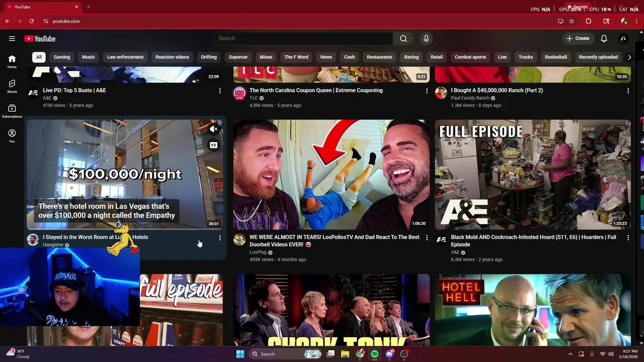Select the All filter chip
The width and height of the screenshot is (644, 362).
(x=39, y=57)
